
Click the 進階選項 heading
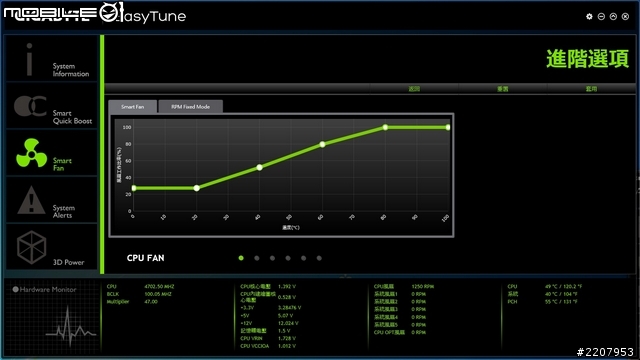click(x=588, y=59)
